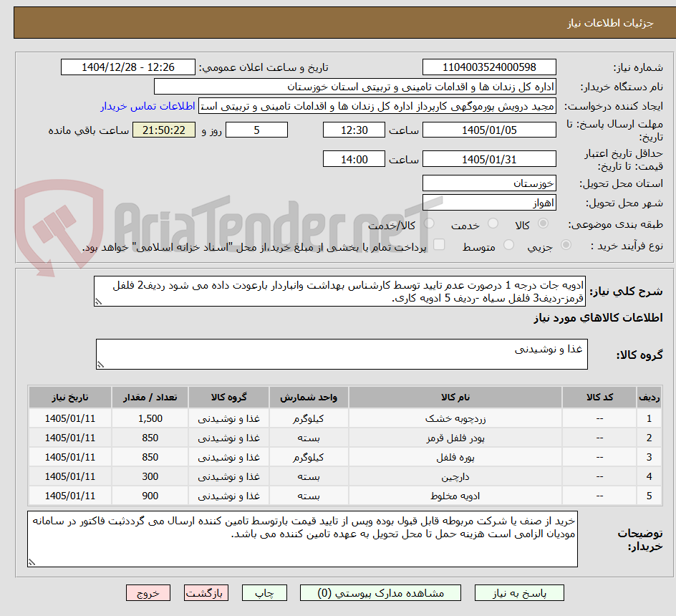Click date 1405/01/11 in ادویه مخلوط row

tap(70, 496)
